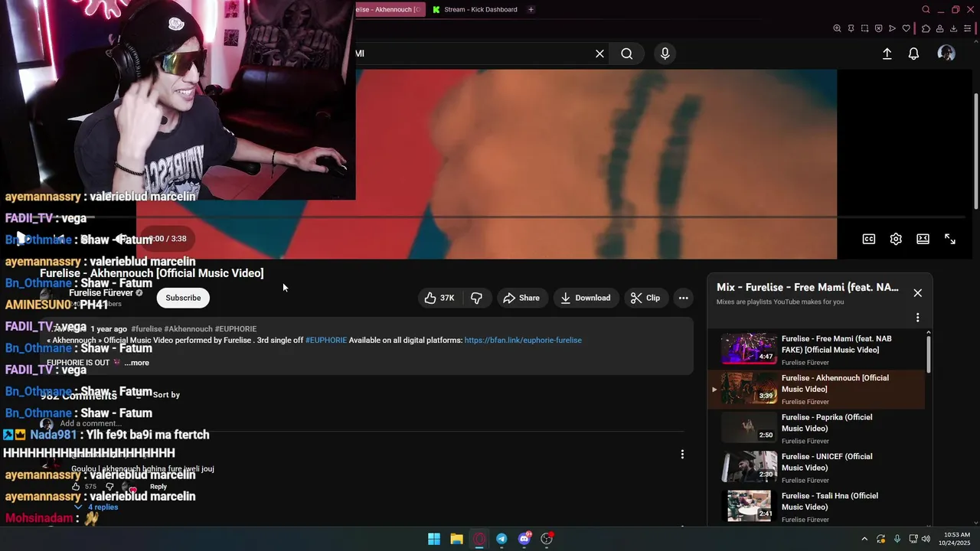Image resolution: width=980 pixels, height=551 pixels.
Task: Open the YouTube account avatar menu
Action: pyautogui.click(x=946, y=53)
